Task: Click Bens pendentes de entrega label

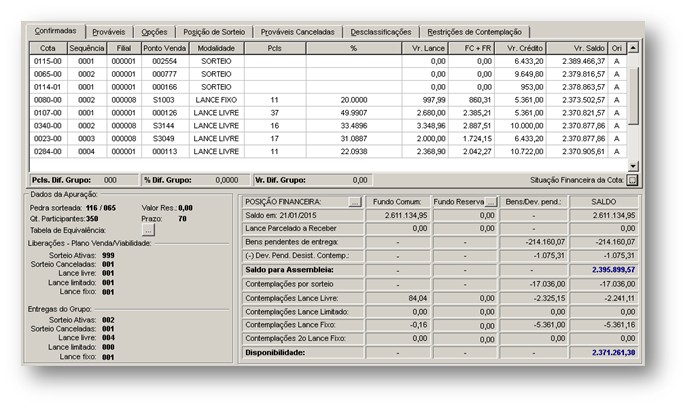Action: (292, 242)
